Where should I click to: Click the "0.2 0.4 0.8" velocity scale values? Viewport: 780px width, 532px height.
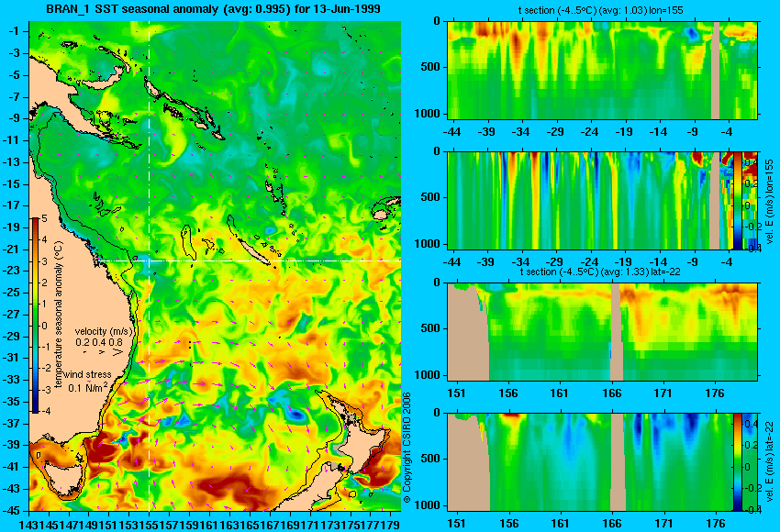99,342
